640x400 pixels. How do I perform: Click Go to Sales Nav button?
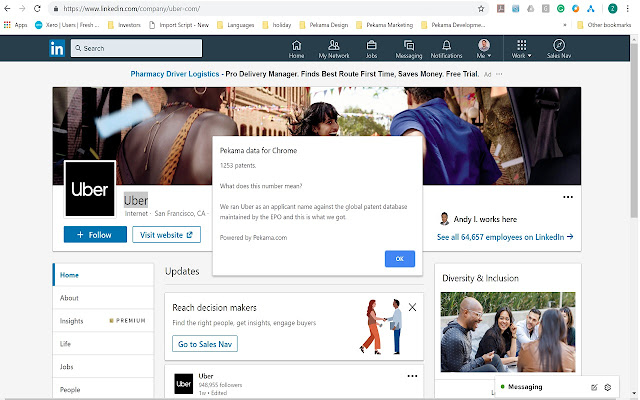point(205,344)
